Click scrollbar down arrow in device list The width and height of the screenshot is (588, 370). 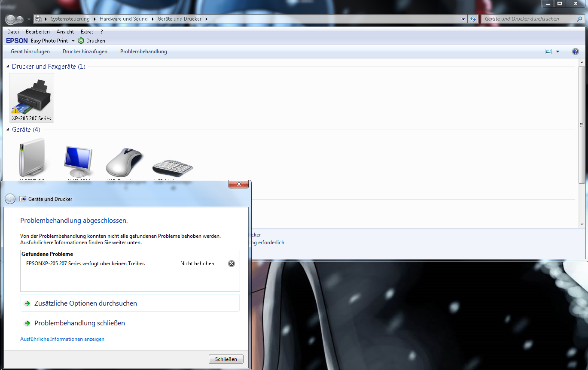582,224
